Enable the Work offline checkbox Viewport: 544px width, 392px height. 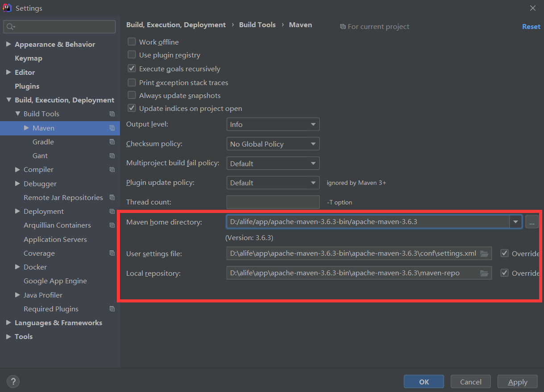tap(132, 41)
